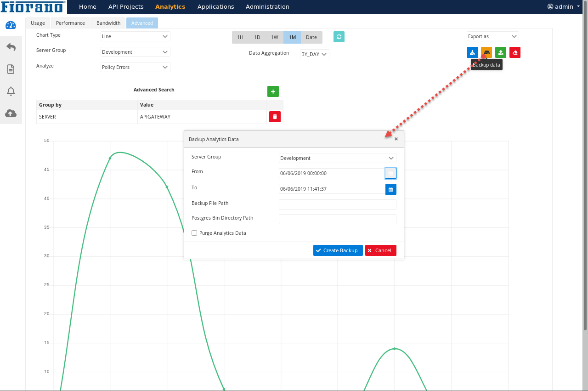
Task: Close the Backup Analytics Data dialog
Action: click(396, 139)
